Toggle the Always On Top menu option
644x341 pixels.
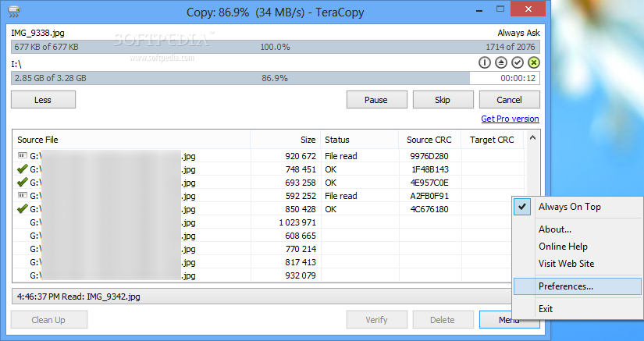[x=578, y=207]
